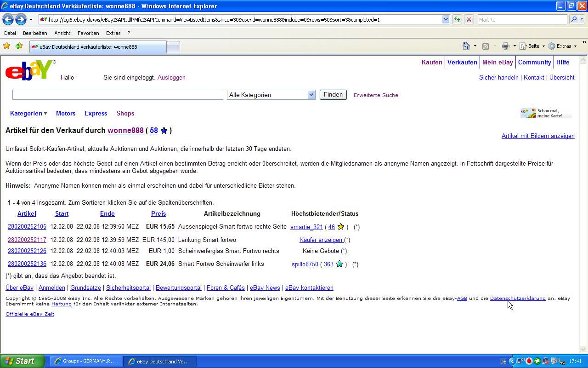Click the Käufer anzeigen link
The width and height of the screenshot is (588, 368).
click(x=321, y=240)
